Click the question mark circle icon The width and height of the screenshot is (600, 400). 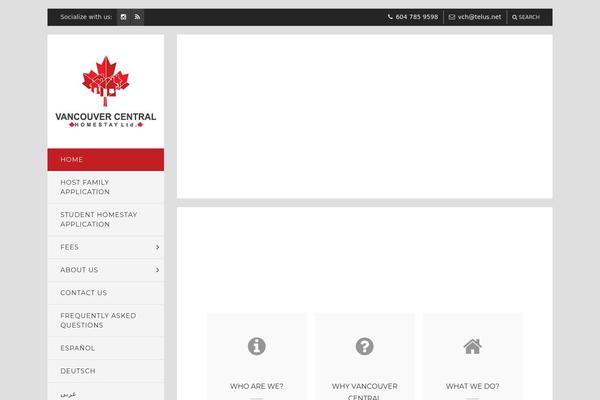[x=364, y=346]
